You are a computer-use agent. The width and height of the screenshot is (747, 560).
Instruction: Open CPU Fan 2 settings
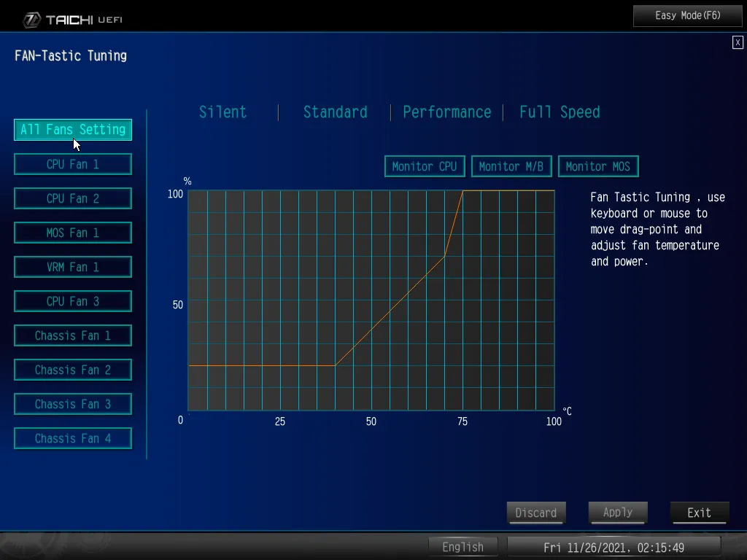pyautogui.click(x=73, y=198)
